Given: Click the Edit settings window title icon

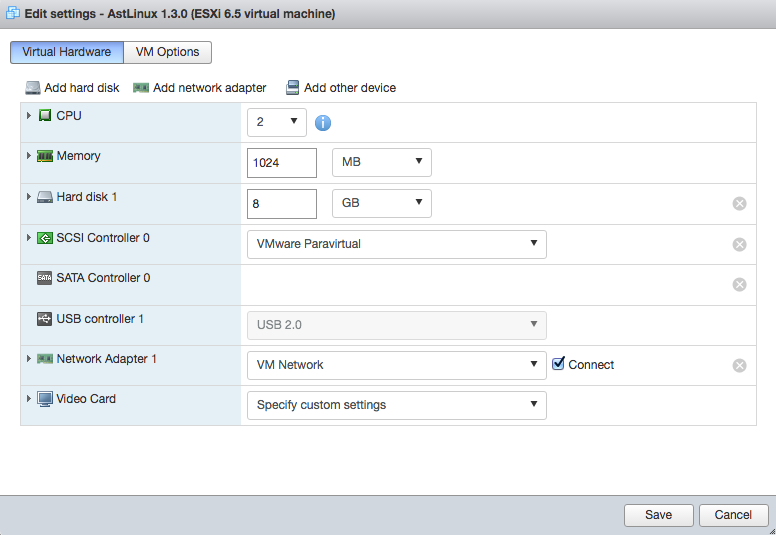Looking at the screenshot, I should point(13,13).
